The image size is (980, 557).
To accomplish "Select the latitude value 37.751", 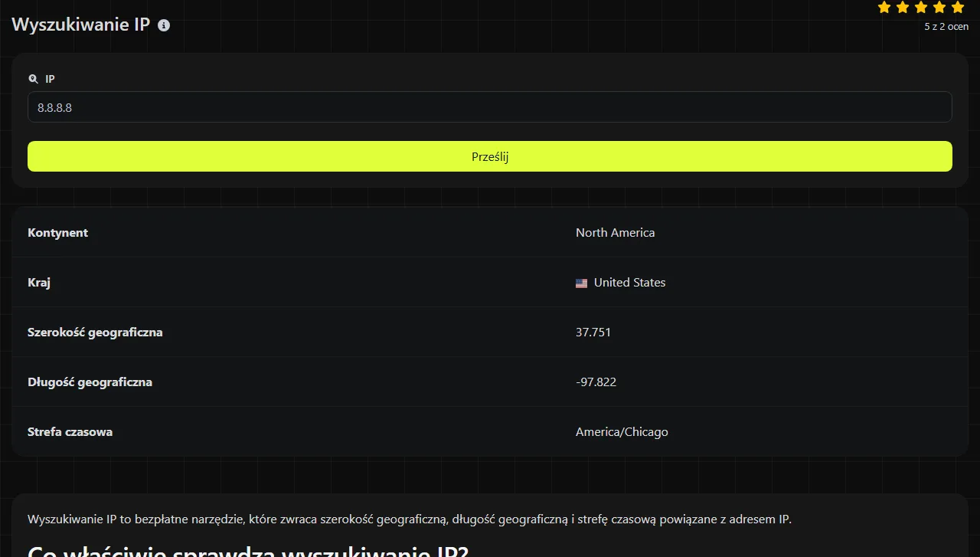I will tap(593, 333).
